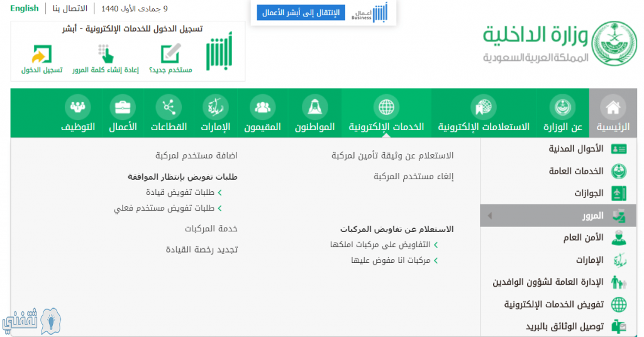Click the passport icon beside الجوازات
Screen dimensions: 644x337
619,193
